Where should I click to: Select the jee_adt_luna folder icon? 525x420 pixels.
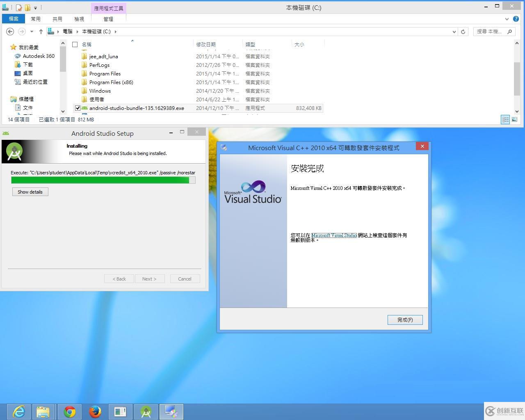click(84, 56)
